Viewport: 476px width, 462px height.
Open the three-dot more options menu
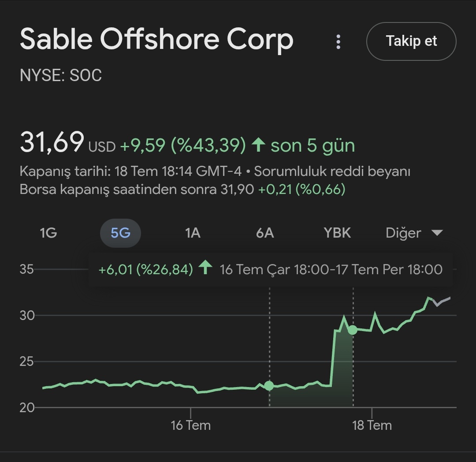click(x=338, y=41)
